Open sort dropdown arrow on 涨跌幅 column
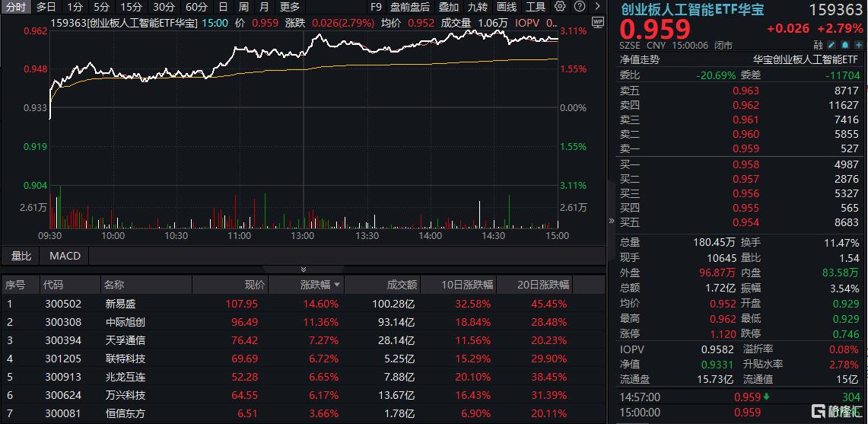Screen dimensions: 868x424 [336, 285]
